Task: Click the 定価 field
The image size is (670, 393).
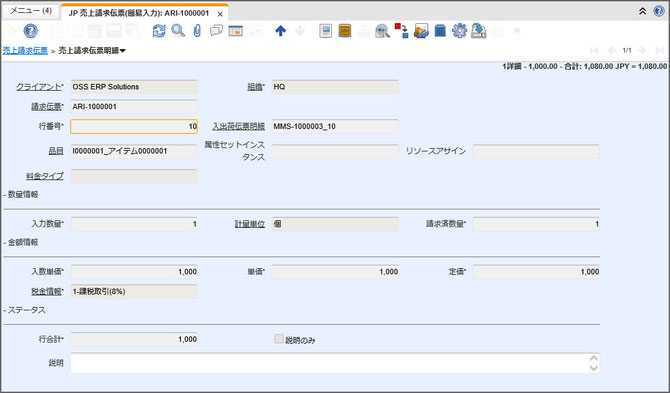Action: click(x=536, y=272)
